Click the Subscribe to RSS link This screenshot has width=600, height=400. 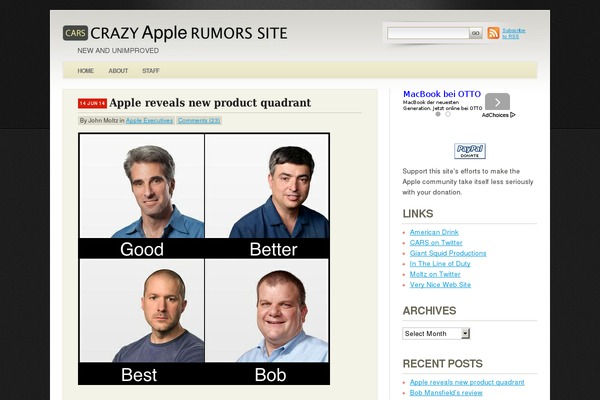[514, 33]
